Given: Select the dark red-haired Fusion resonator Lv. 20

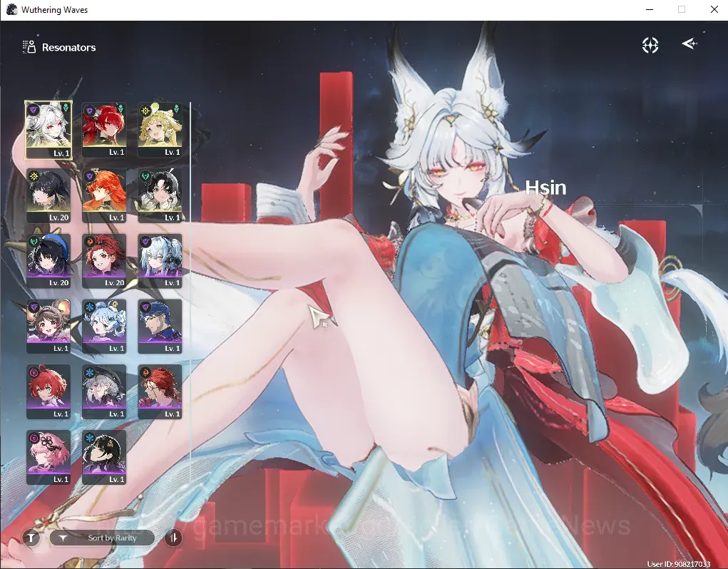Looking at the screenshot, I should coord(104,261).
